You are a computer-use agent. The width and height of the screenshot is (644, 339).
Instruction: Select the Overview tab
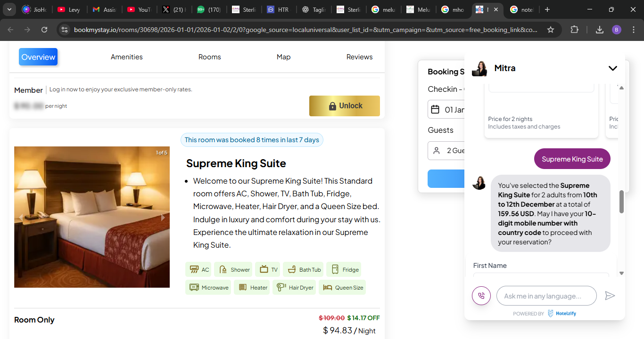[38, 57]
